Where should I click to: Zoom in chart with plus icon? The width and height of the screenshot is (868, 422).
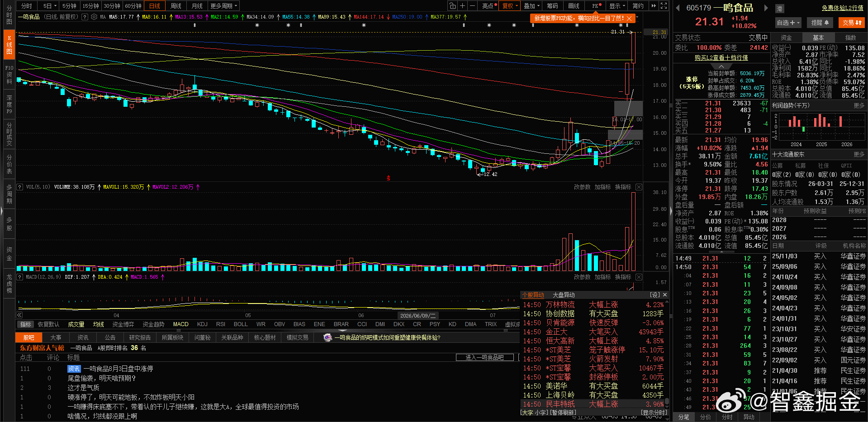462,6
